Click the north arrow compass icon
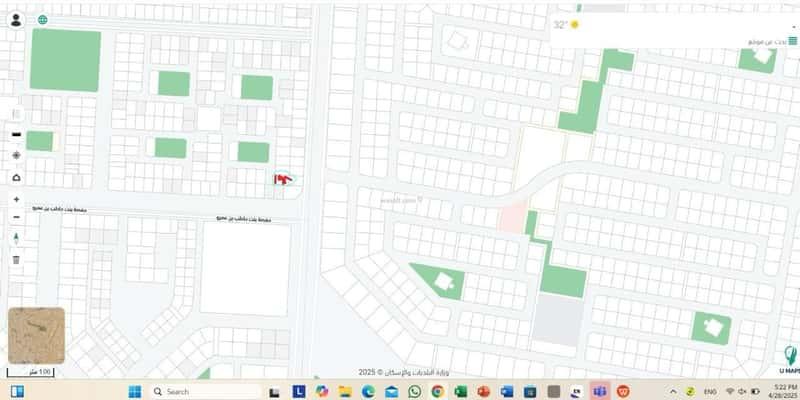Screen dimensions: 800x400 pos(16,238)
